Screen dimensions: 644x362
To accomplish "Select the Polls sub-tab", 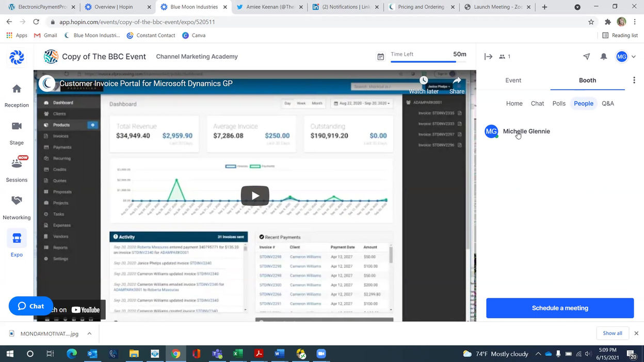I will [x=559, y=104].
